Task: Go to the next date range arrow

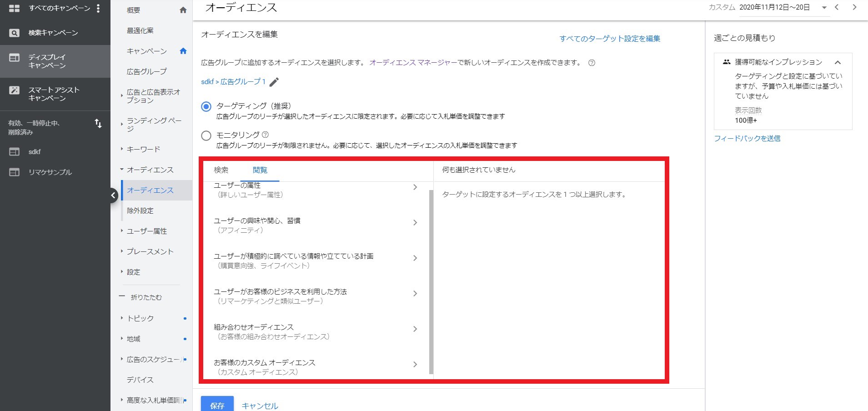Action: 854,7
